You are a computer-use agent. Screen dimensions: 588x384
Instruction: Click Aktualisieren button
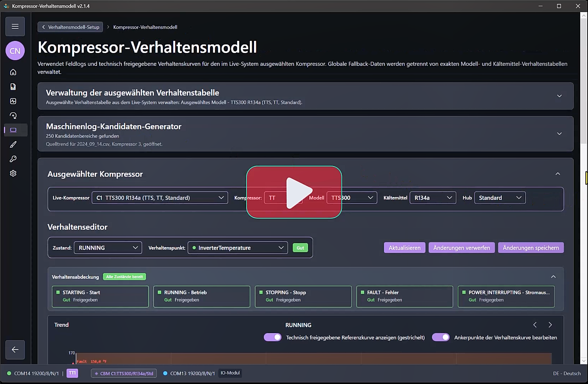point(405,248)
